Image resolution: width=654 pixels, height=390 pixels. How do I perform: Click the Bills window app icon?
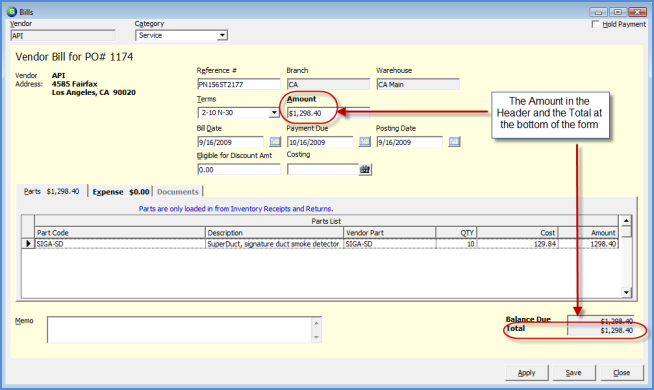coord(12,11)
